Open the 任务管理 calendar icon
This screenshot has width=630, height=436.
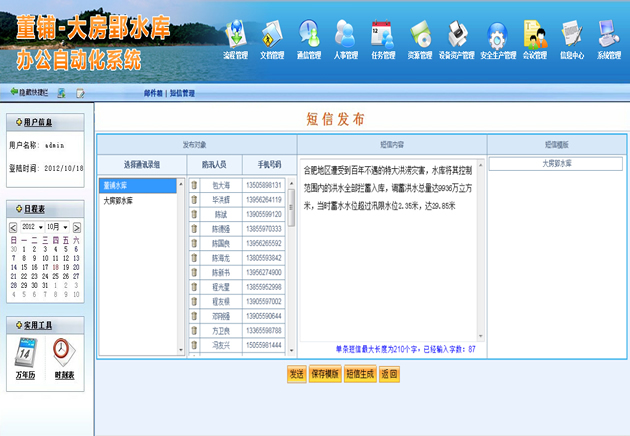pyautogui.click(x=383, y=38)
